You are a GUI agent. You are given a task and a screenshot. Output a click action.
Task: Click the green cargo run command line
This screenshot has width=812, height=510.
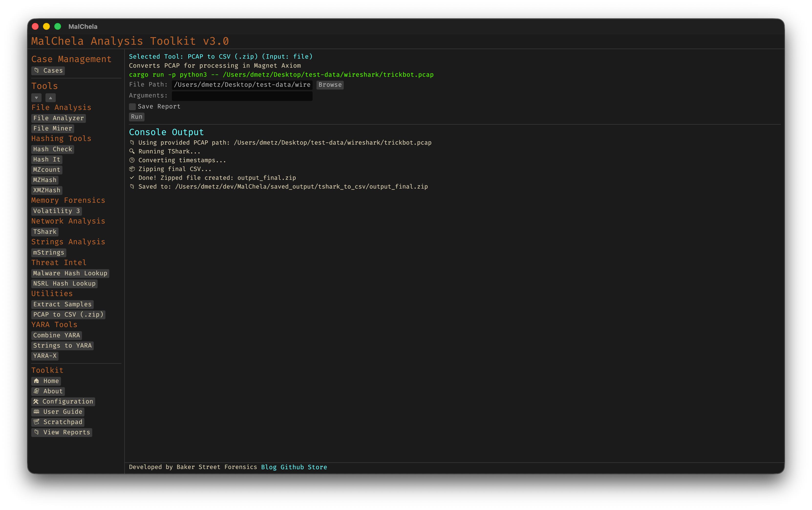[281, 74]
